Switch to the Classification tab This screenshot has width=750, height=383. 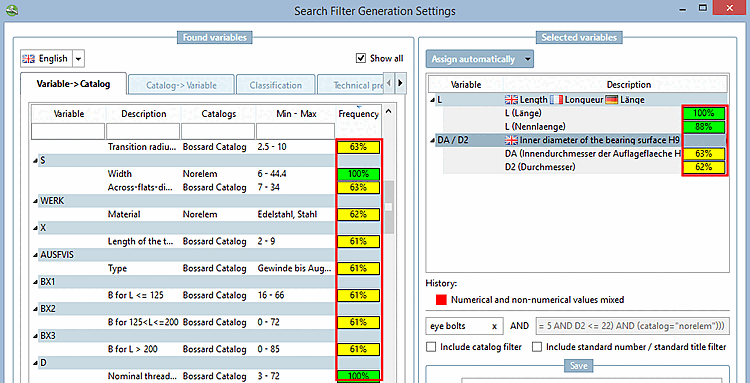point(276,86)
